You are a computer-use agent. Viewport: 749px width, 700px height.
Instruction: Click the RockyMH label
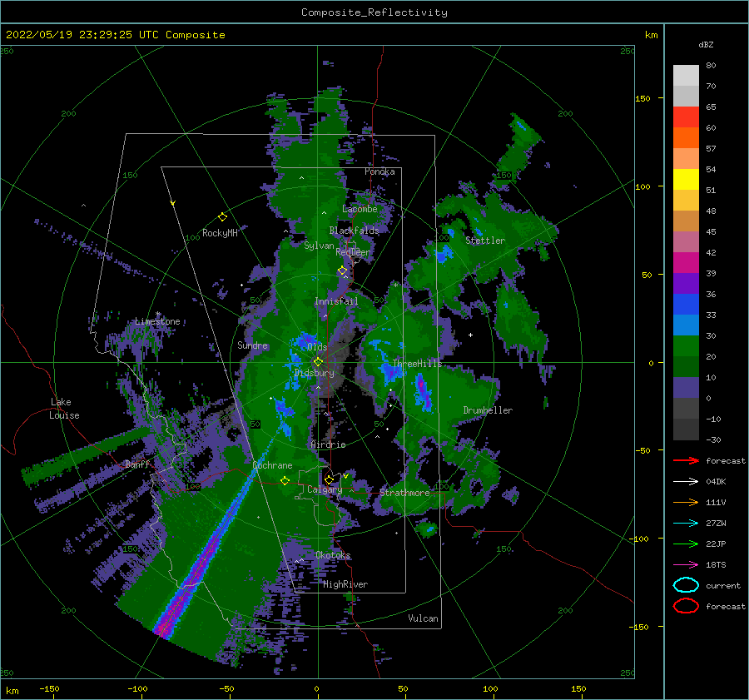219,233
